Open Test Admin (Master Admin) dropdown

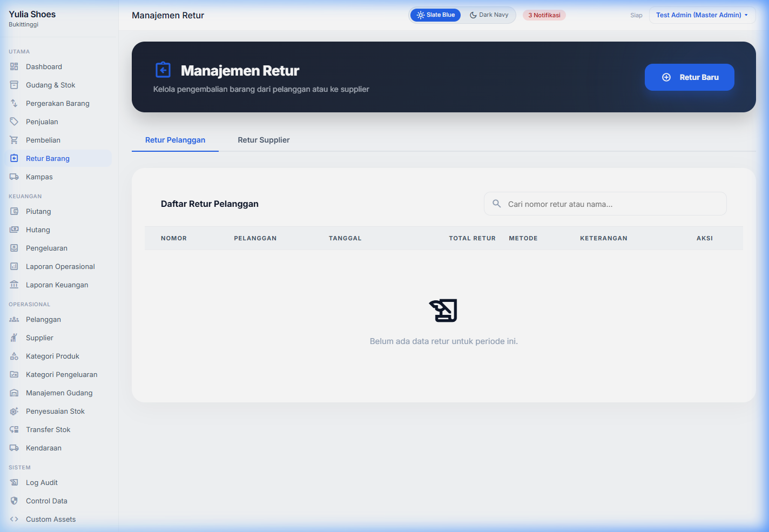(702, 15)
